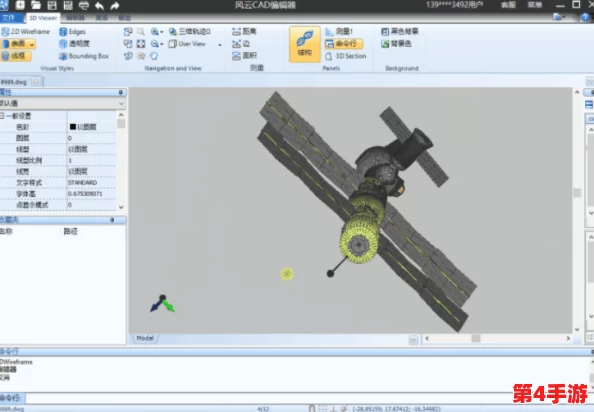
Task: Expand the properties selection combo box
Action: (63, 103)
